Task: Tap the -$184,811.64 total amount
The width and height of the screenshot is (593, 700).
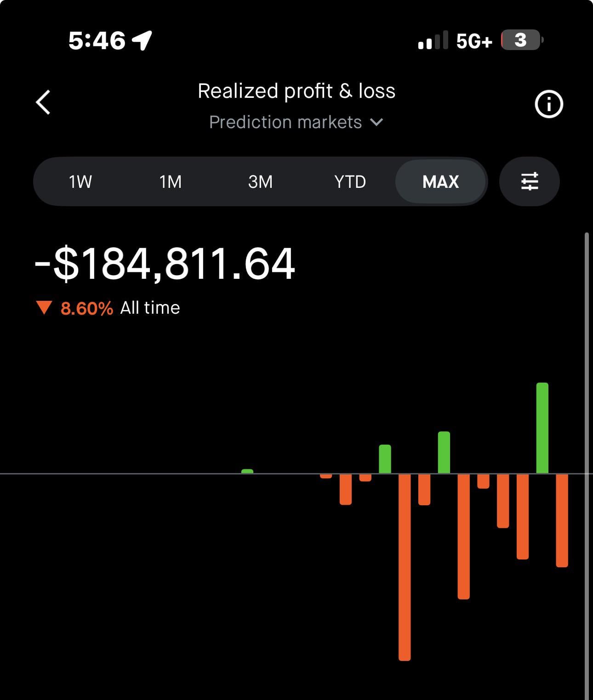Action: (165, 264)
